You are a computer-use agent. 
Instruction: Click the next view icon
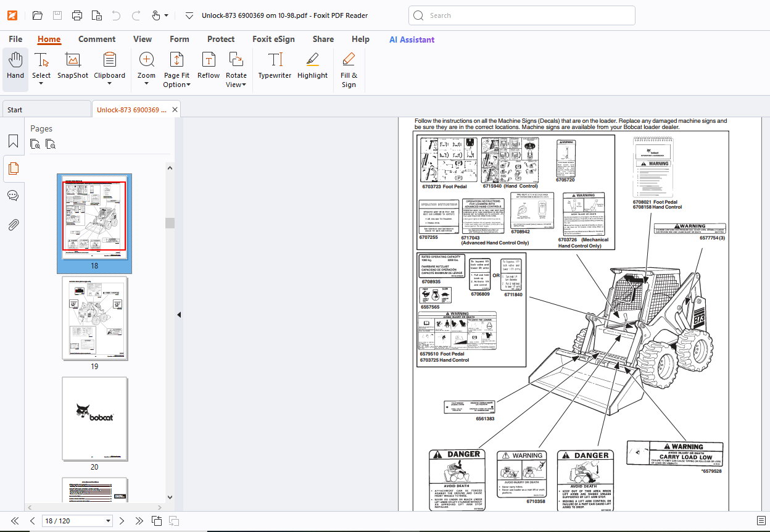(174, 521)
